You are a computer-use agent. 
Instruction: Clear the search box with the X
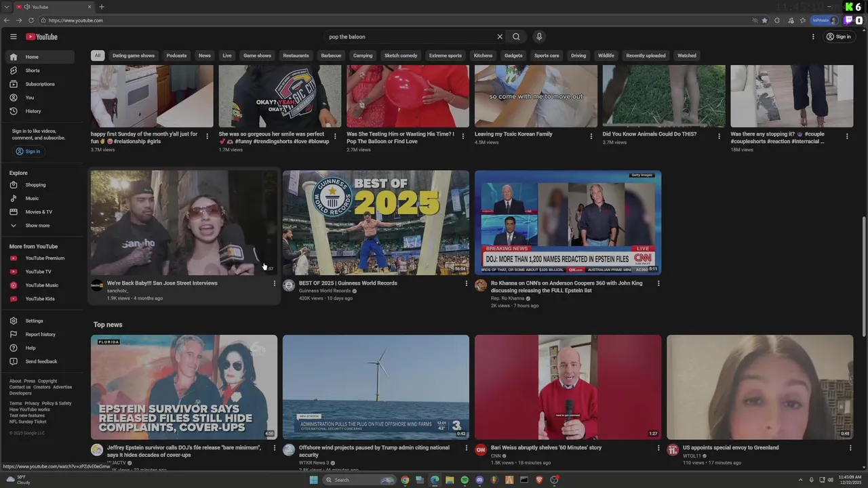coord(500,37)
